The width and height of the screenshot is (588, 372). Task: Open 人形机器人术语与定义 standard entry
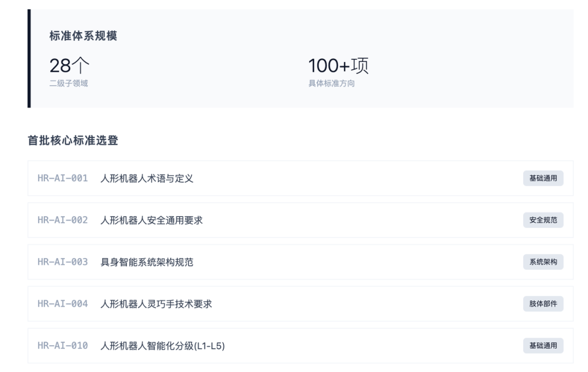coord(147,179)
